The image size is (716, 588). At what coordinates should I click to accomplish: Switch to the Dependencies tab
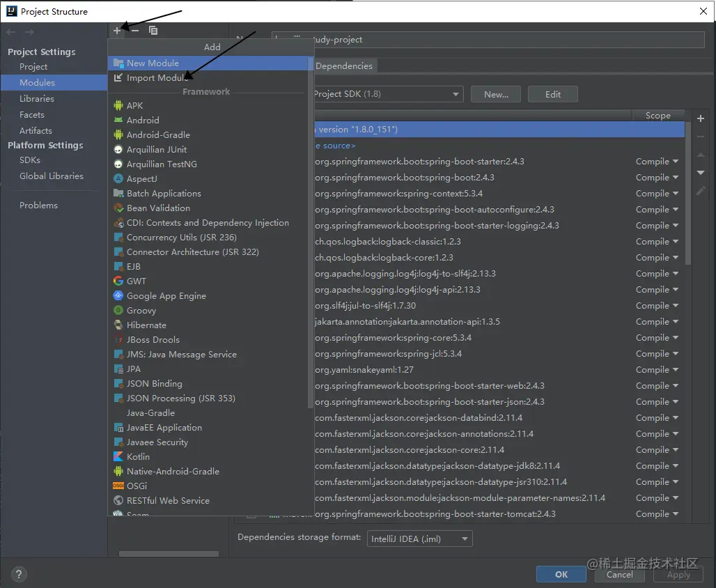(x=344, y=65)
